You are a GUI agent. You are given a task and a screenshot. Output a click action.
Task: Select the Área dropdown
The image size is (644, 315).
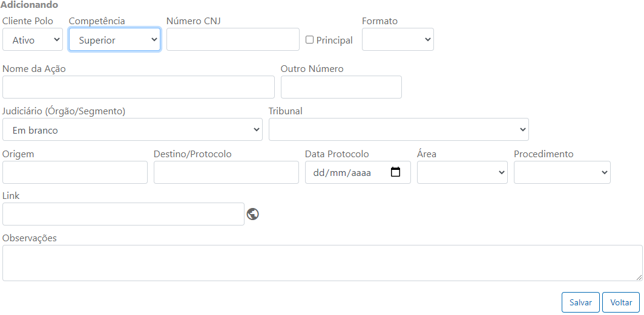(x=462, y=172)
